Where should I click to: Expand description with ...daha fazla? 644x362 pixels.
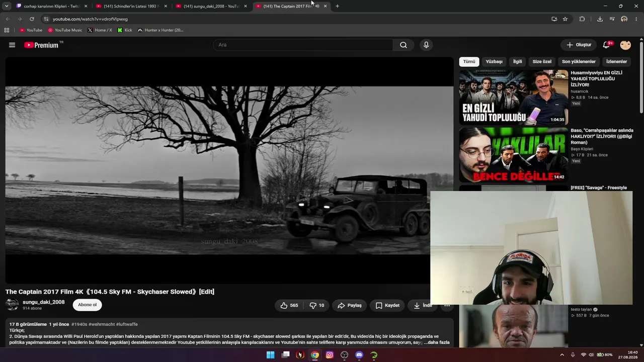(x=437, y=342)
